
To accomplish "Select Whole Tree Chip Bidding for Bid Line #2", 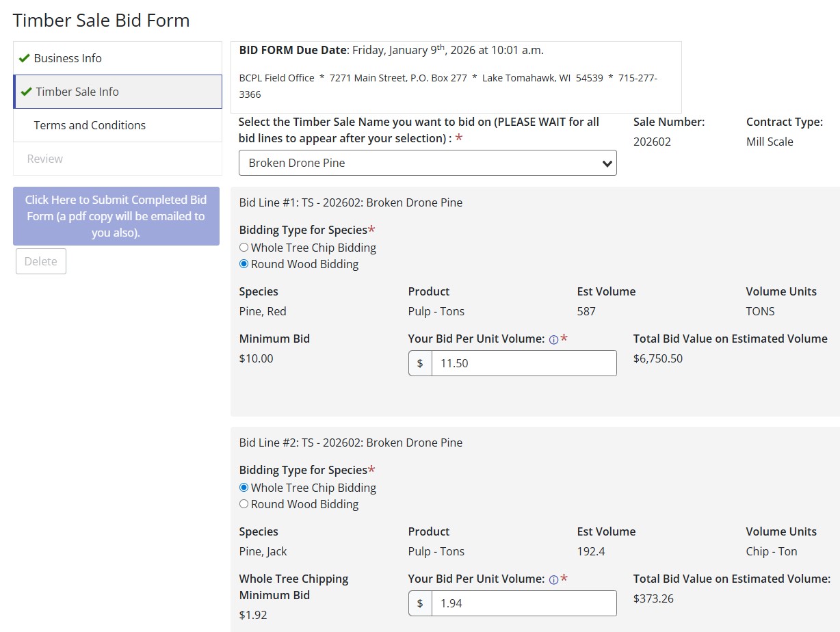I will tap(244, 488).
